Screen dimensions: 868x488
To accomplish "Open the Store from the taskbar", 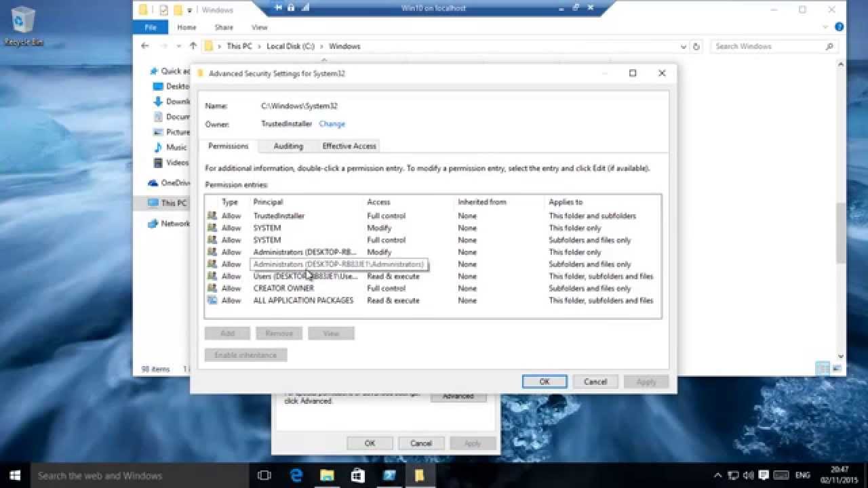I will [x=358, y=476].
